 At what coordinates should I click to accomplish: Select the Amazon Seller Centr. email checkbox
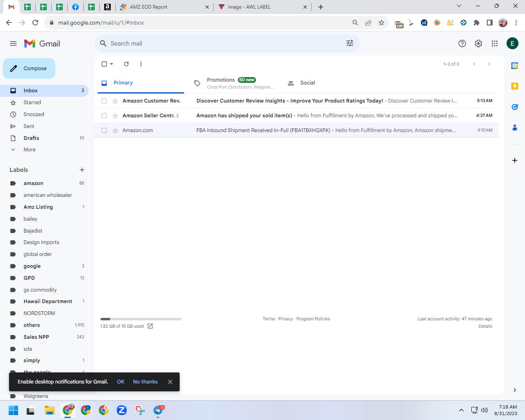pyautogui.click(x=104, y=116)
